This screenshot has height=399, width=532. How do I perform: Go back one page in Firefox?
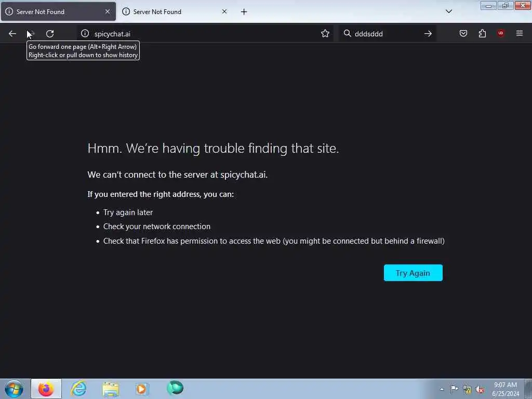pos(12,34)
